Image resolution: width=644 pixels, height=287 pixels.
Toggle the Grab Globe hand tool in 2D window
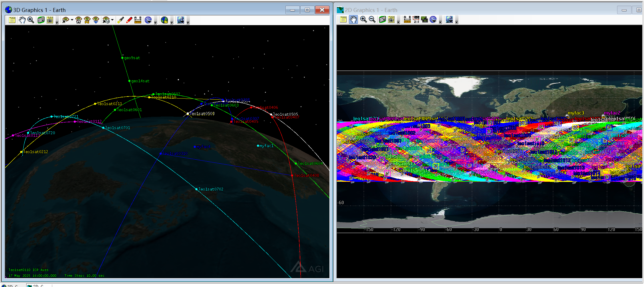[353, 19]
